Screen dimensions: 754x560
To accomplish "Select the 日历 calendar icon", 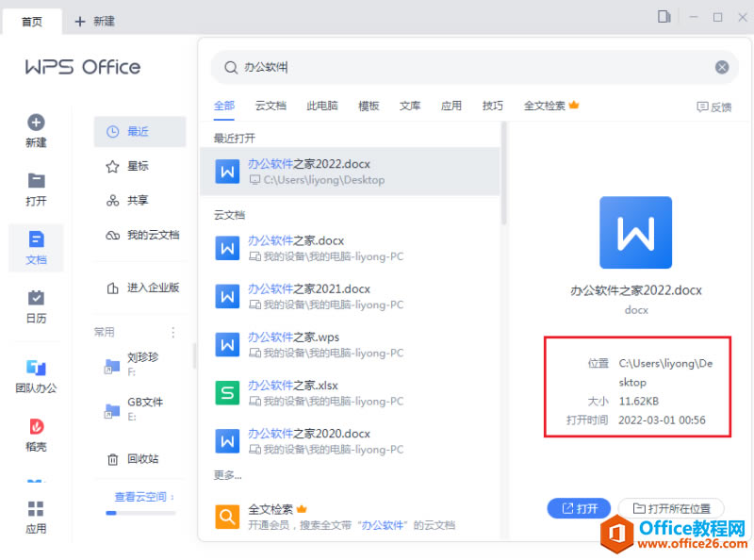I will [x=36, y=298].
